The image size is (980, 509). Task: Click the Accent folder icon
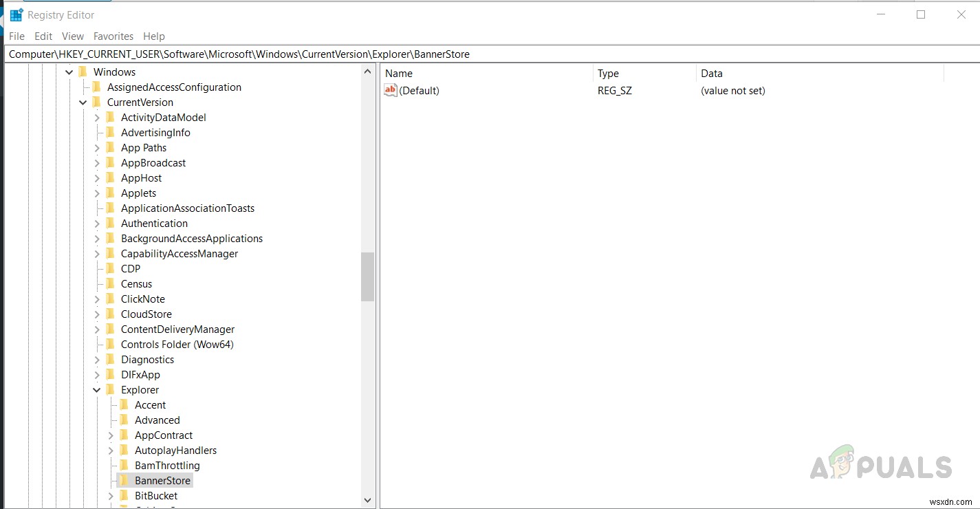coord(124,404)
